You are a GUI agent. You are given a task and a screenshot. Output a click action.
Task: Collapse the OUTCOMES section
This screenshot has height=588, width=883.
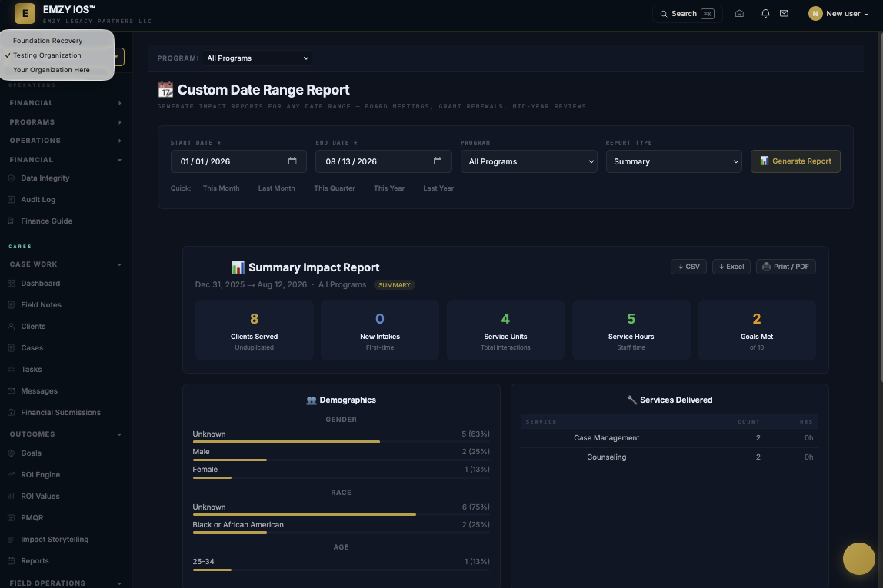click(65, 434)
